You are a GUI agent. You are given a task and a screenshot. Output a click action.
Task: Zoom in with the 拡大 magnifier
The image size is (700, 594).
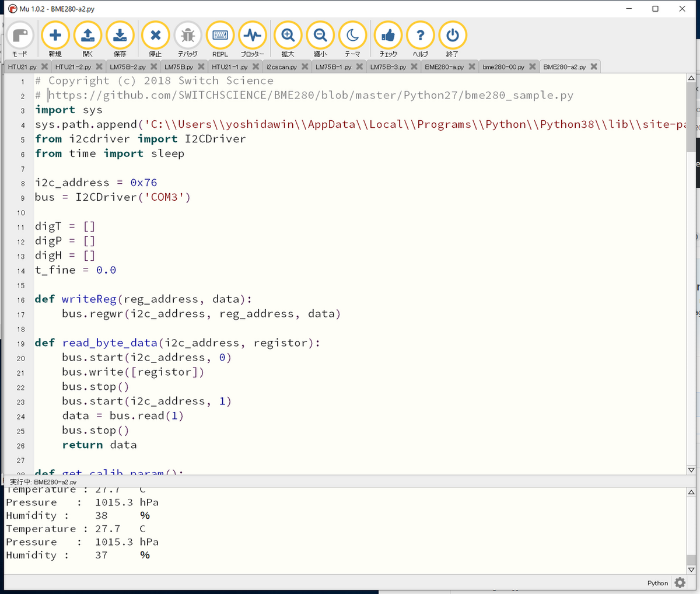click(288, 36)
